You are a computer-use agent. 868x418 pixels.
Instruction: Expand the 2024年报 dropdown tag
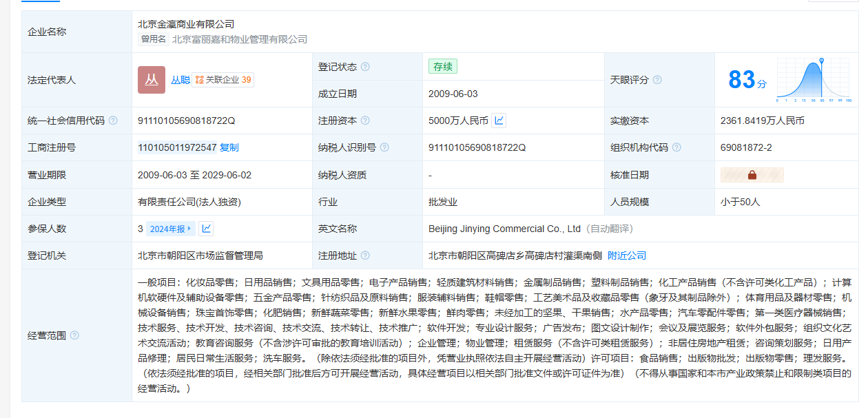(x=171, y=229)
